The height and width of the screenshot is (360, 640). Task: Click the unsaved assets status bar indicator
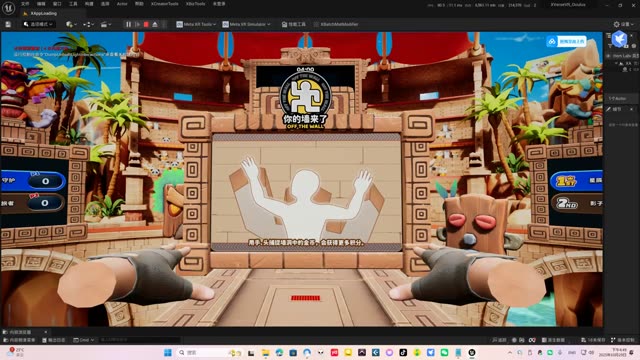[x=593, y=340]
